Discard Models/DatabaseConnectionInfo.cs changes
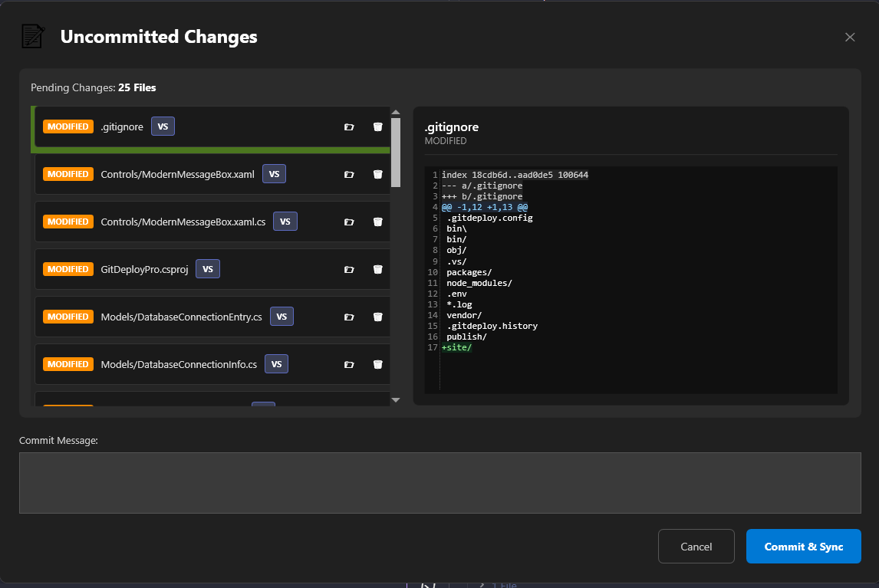The width and height of the screenshot is (879, 588). click(378, 364)
